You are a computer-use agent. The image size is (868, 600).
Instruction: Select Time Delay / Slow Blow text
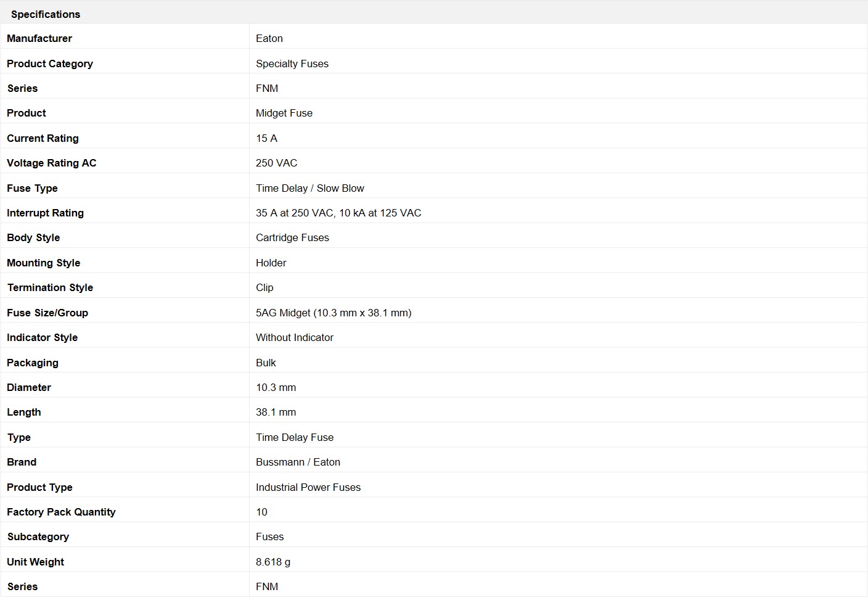pos(310,188)
